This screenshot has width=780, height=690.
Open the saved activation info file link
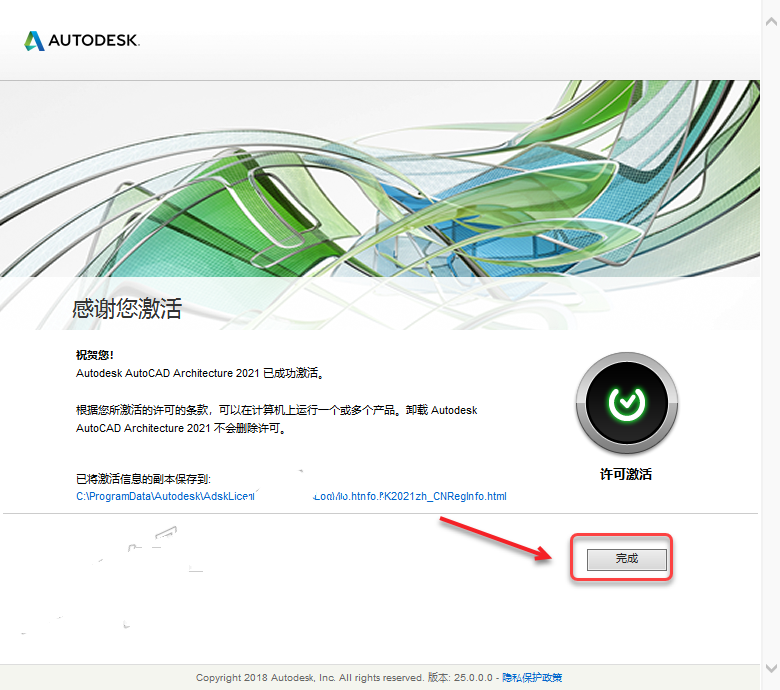point(291,496)
